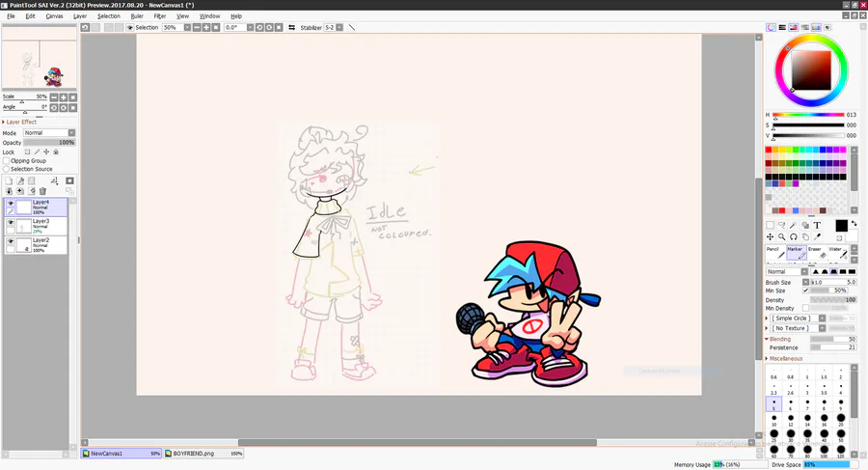Delete the selected layer with trash icon

click(42, 191)
